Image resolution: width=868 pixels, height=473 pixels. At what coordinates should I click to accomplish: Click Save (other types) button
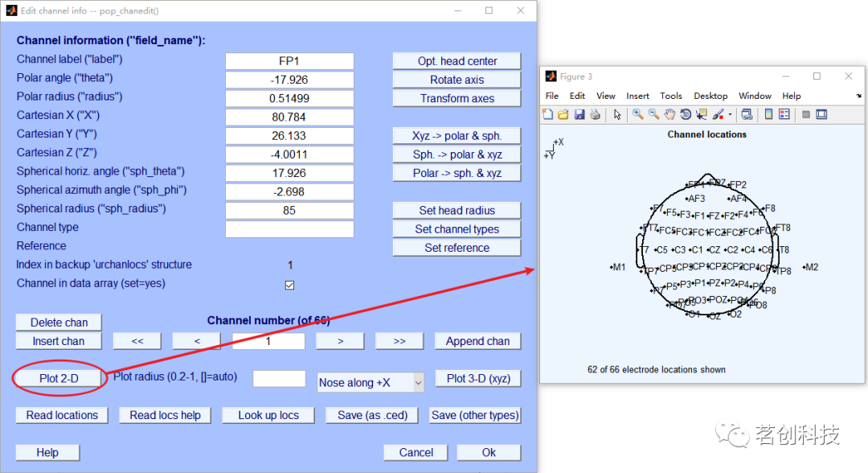pos(475,415)
